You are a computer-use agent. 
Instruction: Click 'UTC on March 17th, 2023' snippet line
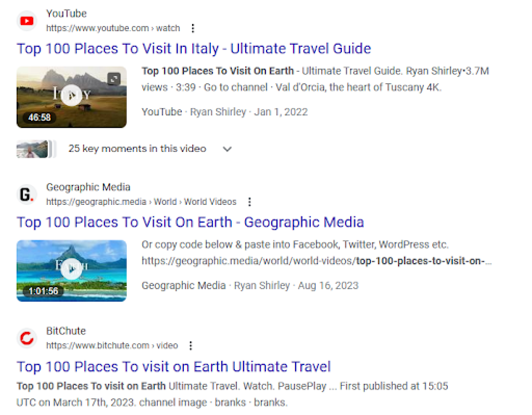click(x=152, y=403)
